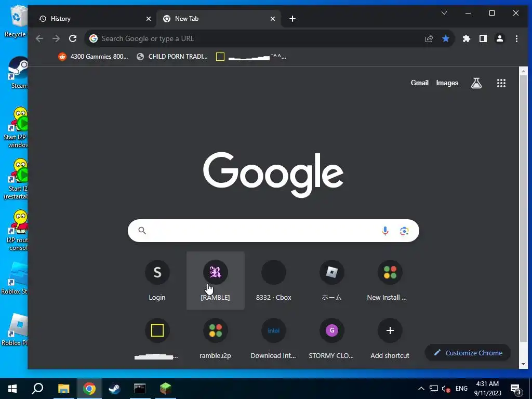Open the STORMY CLO... shortcut
Image resolution: width=532 pixels, height=399 pixels.
click(331, 339)
